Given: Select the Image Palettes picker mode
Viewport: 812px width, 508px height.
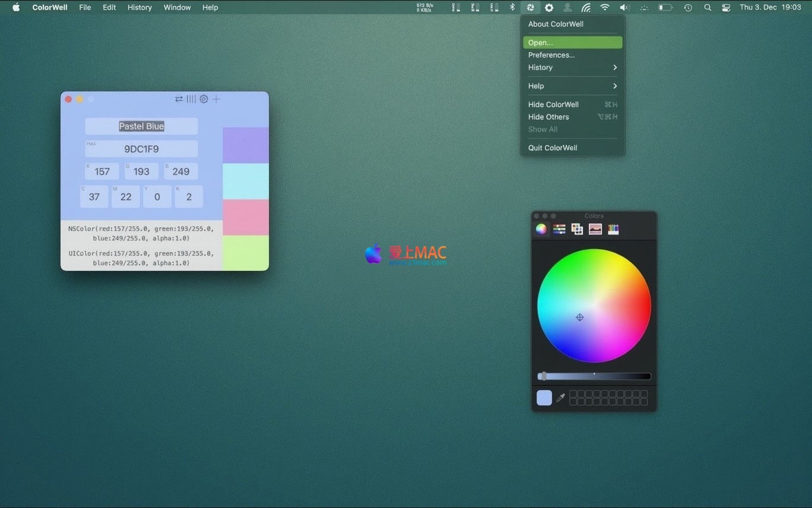Looking at the screenshot, I should 595,229.
